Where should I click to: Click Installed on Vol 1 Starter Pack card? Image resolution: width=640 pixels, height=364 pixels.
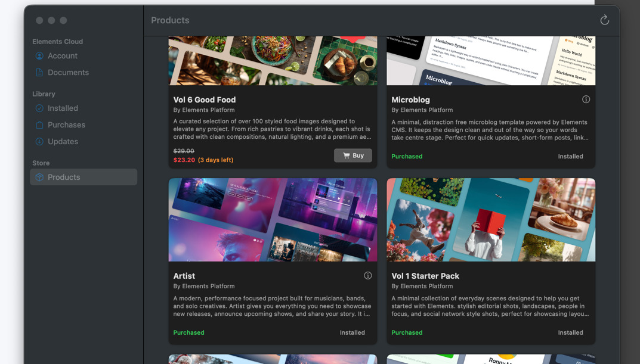point(571,332)
